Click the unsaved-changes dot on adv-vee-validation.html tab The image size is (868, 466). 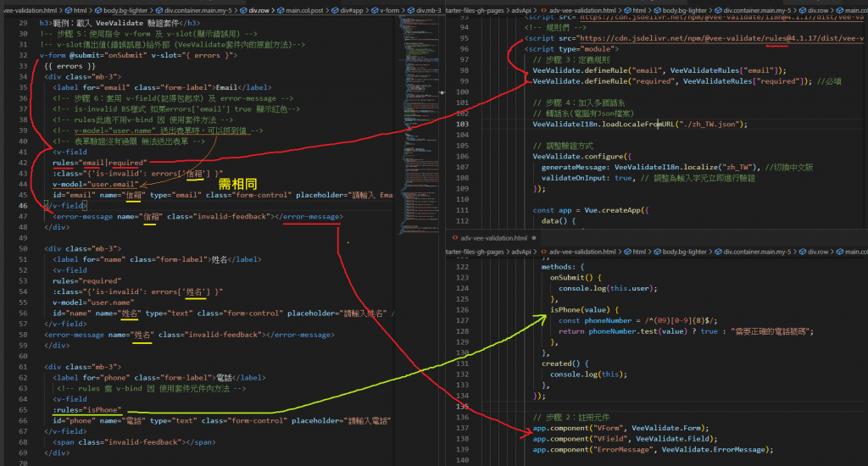pyautogui.click(x=534, y=238)
